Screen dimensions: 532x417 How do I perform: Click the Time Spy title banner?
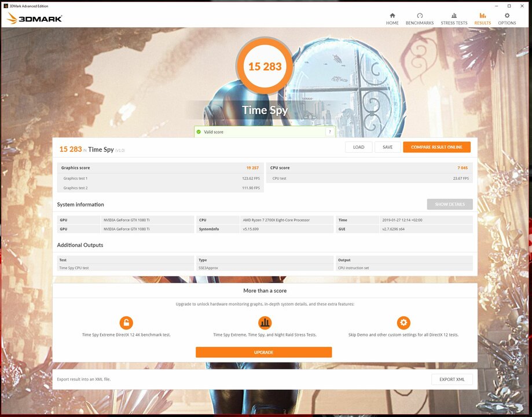265,110
